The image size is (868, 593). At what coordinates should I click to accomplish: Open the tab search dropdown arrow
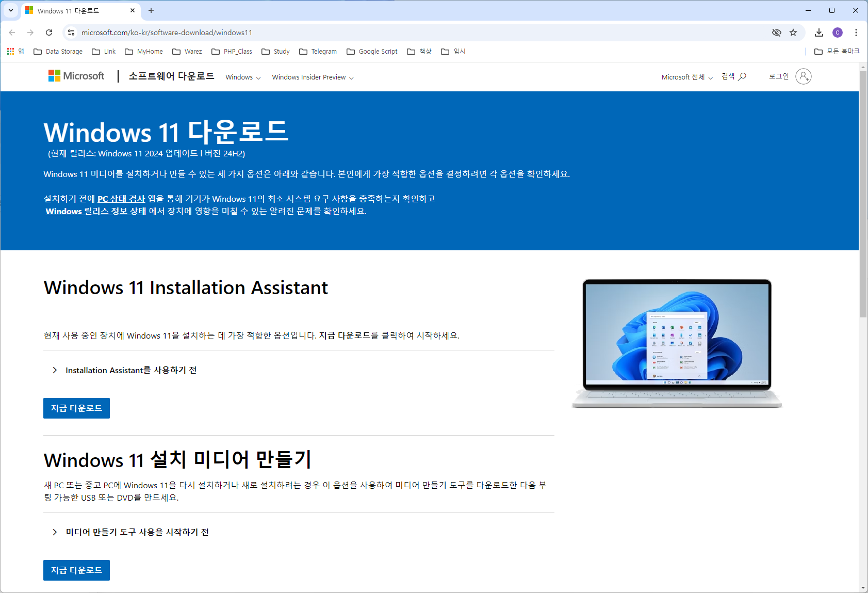point(11,10)
